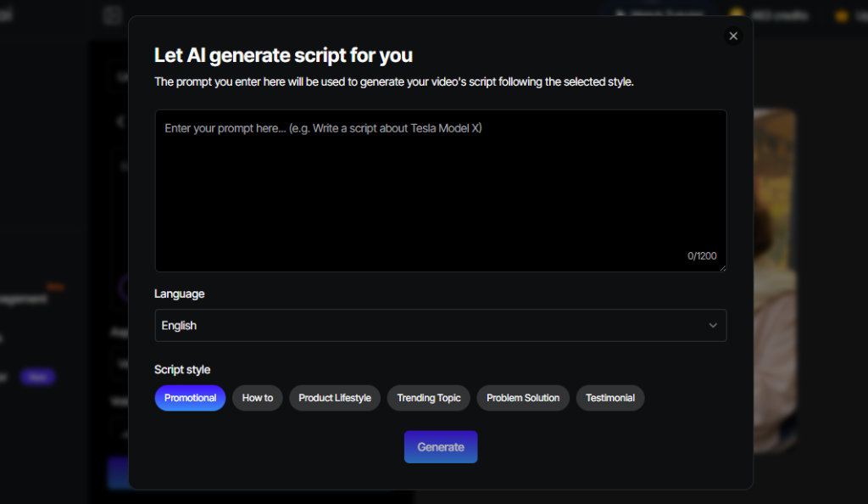Enable the Testimonial script style
The image size is (868, 504).
click(610, 398)
